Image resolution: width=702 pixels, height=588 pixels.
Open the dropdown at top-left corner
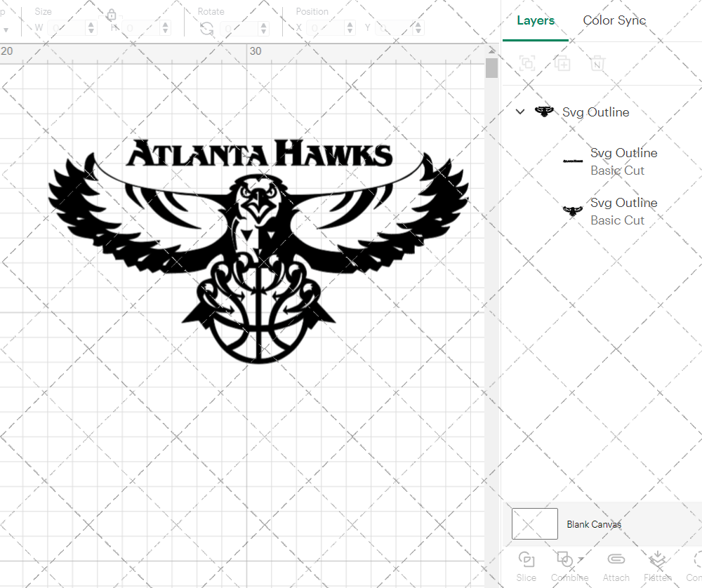point(7,28)
